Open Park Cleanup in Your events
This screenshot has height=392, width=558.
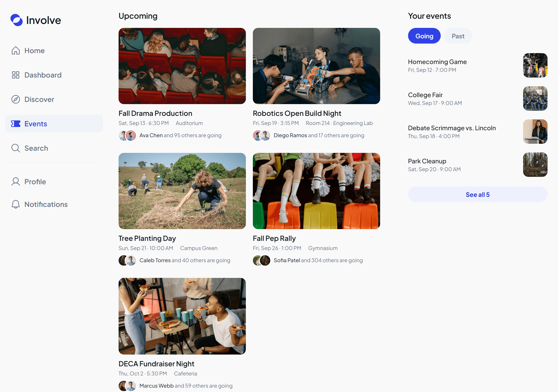(x=478, y=165)
